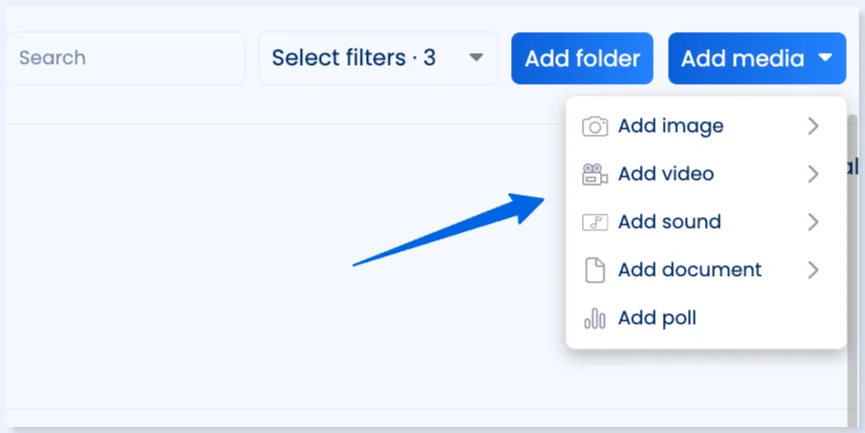
Task: Open the Select filters dropdown arrow
Action: click(476, 57)
